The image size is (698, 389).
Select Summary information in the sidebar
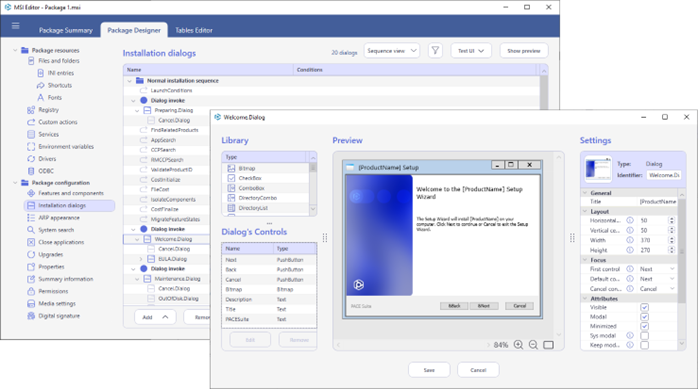click(65, 279)
